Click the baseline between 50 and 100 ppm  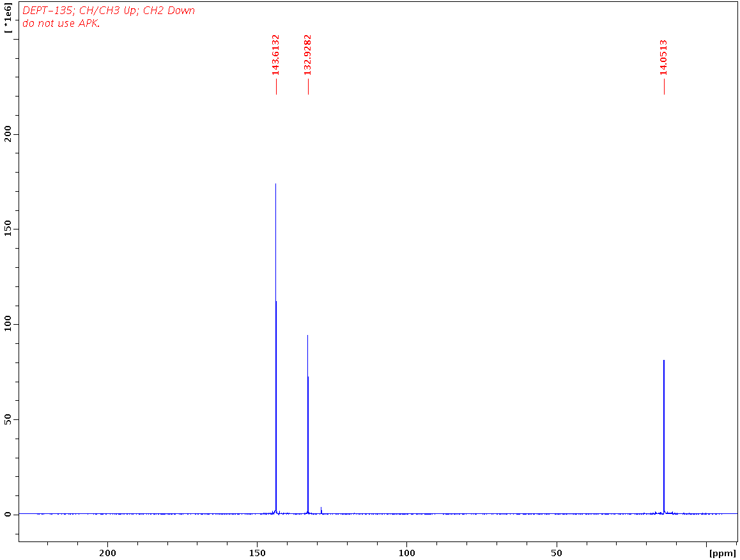pyautogui.click(x=479, y=512)
